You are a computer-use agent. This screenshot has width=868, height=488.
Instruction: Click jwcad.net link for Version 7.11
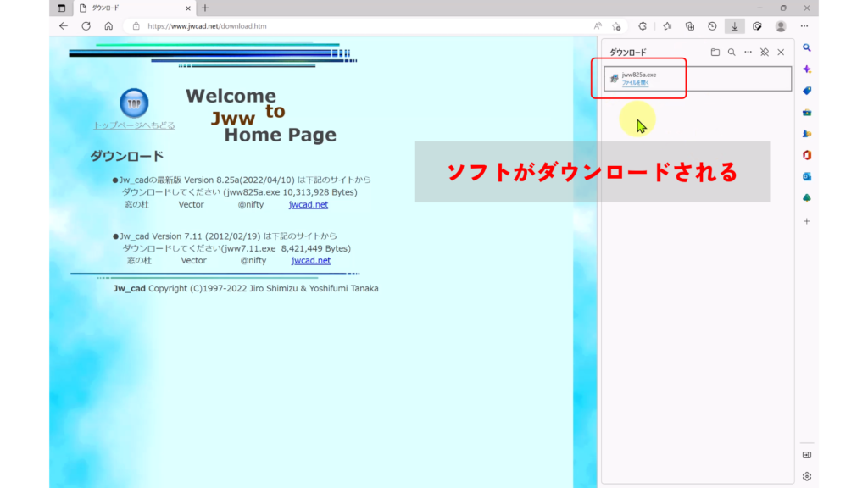point(311,261)
